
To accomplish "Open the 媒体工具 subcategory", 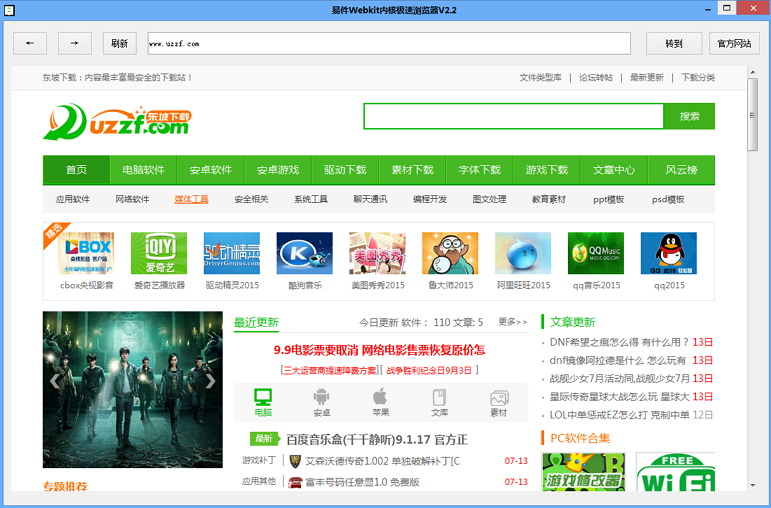I will pos(191,199).
